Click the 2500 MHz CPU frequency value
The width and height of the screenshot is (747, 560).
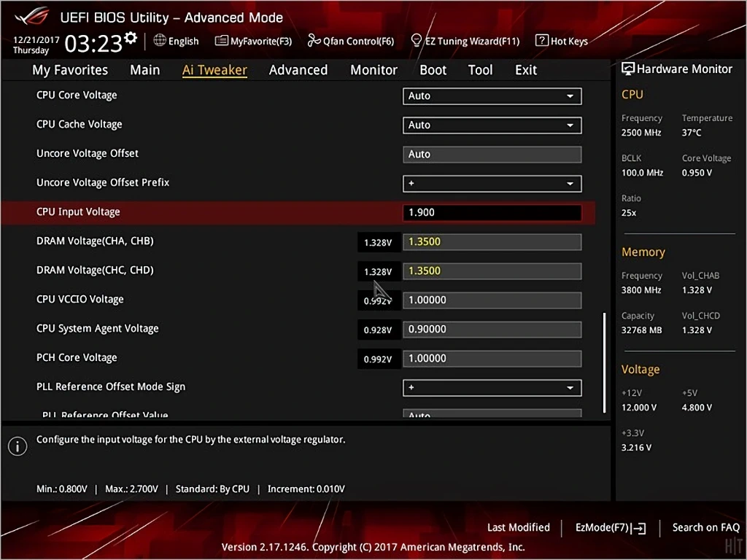click(x=641, y=133)
